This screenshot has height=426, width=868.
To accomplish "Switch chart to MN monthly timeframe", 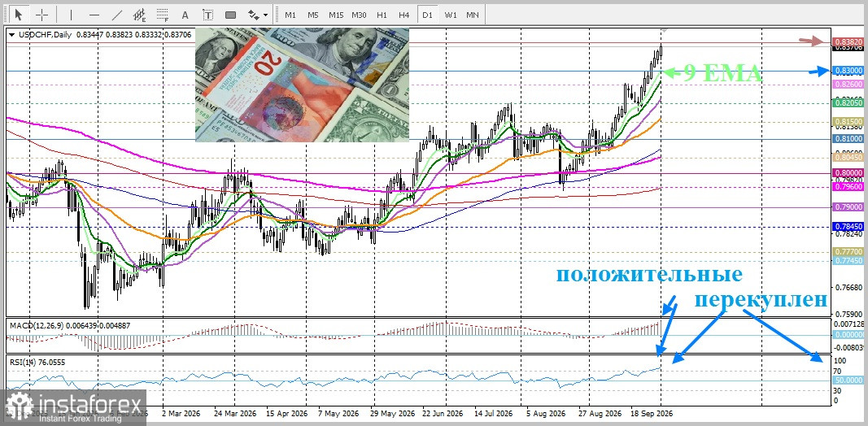I will point(472,15).
